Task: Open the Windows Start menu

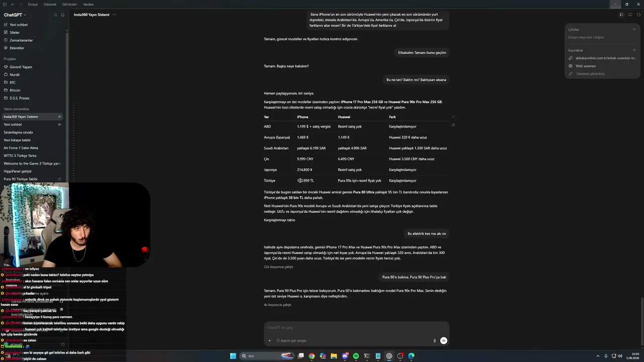Action: [x=233, y=356]
